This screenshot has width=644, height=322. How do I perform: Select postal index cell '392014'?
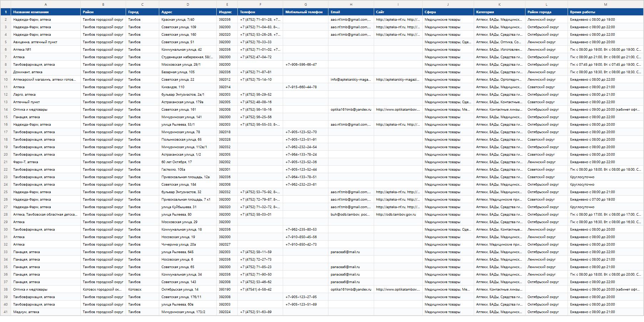point(227,87)
